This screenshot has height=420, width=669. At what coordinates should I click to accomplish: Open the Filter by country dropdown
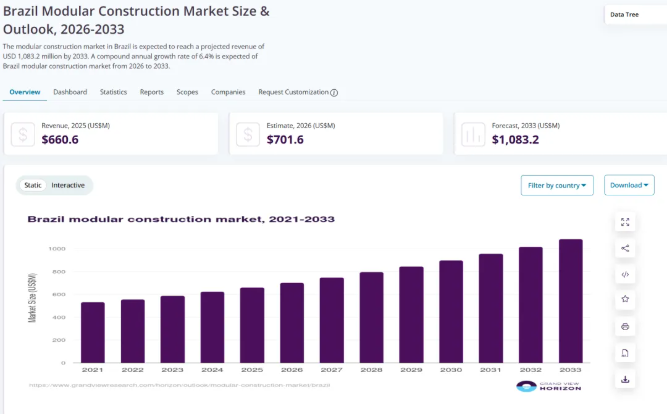click(x=557, y=185)
